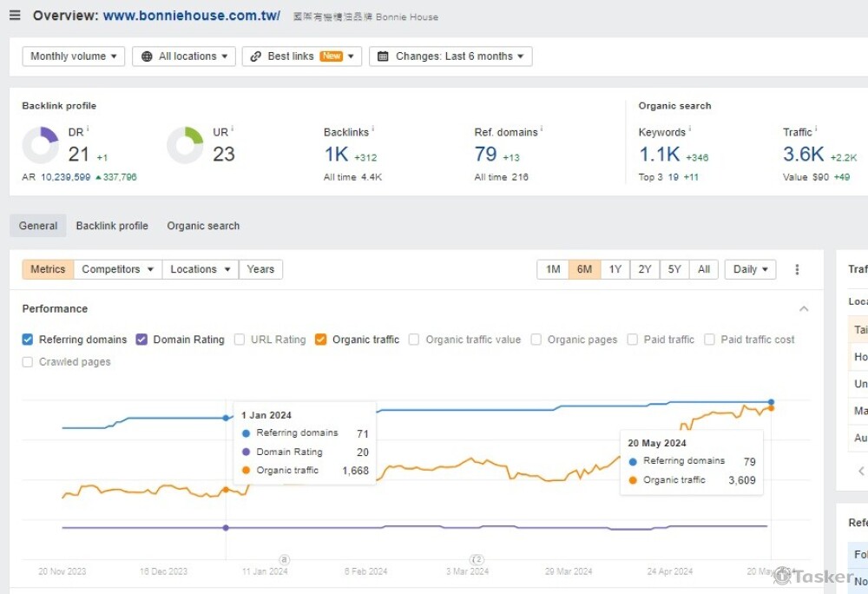
Task: Open the Daily interval dropdown
Action: pyautogui.click(x=750, y=269)
